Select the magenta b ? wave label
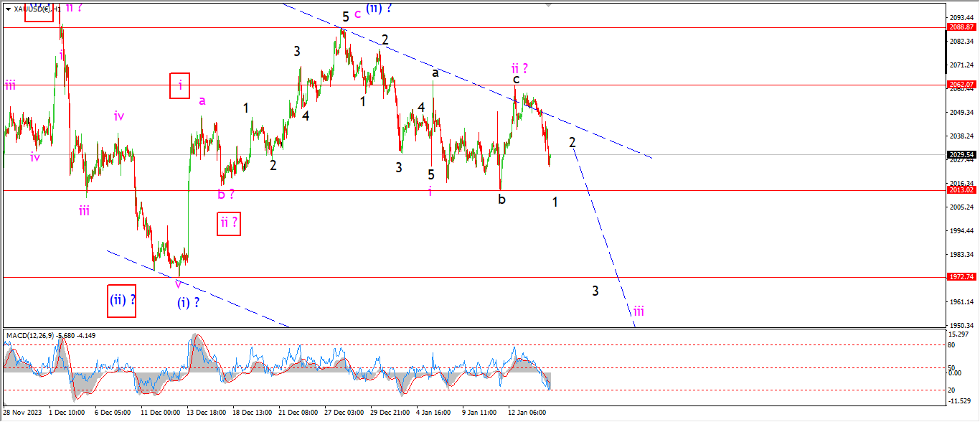 226,194
